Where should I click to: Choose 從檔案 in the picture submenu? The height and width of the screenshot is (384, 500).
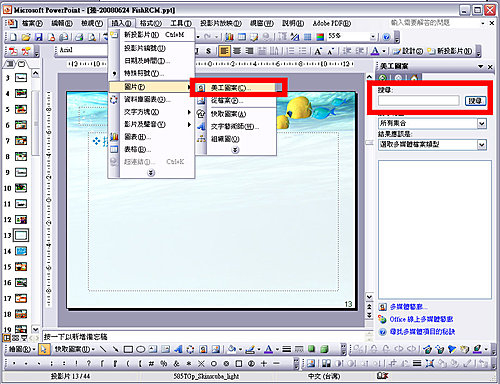coord(236,100)
